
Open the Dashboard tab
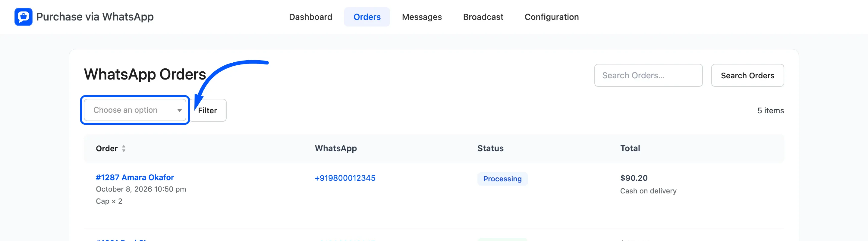point(310,17)
